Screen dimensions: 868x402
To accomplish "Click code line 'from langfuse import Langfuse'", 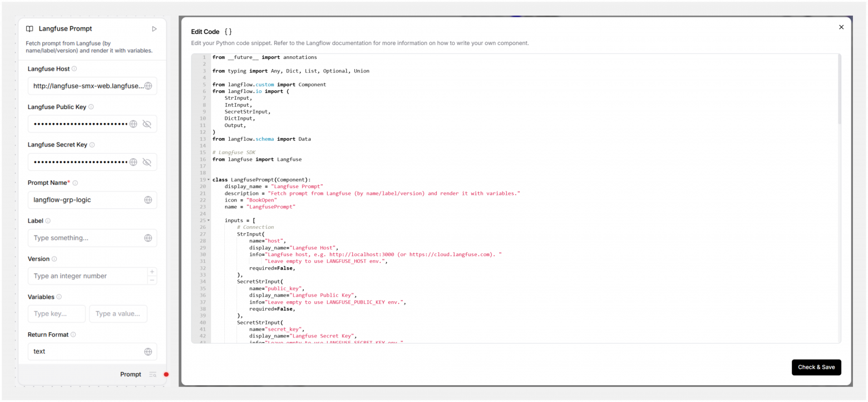I will click(x=257, y=159).
